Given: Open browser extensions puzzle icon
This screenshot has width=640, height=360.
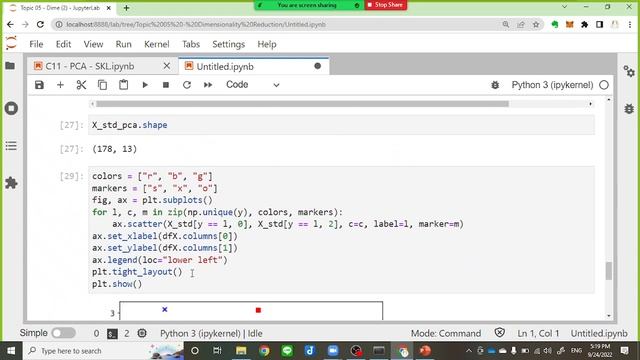Looking at the screenshot, I should pos(584,24).
